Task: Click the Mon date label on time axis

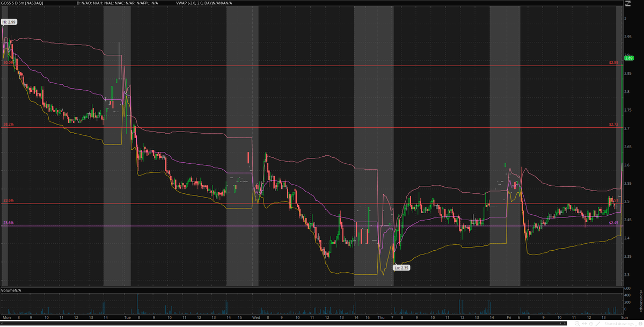Action: click(x=5, y=318)
